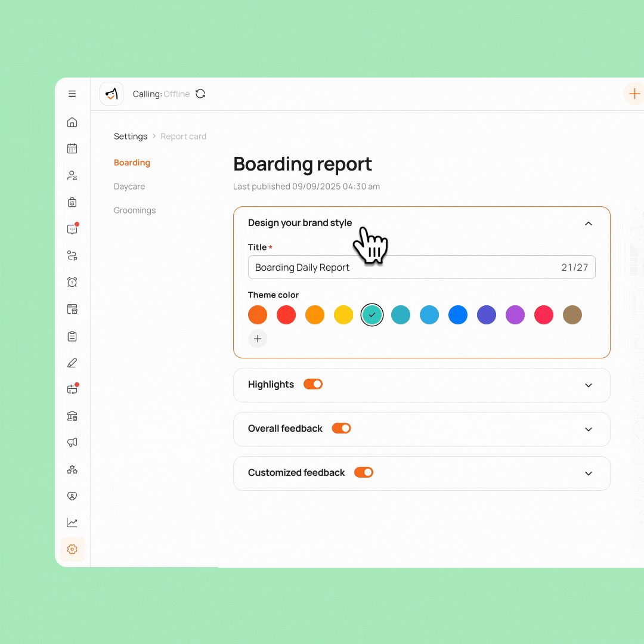Click the Calling refresh icon

(x=200, y=94)
